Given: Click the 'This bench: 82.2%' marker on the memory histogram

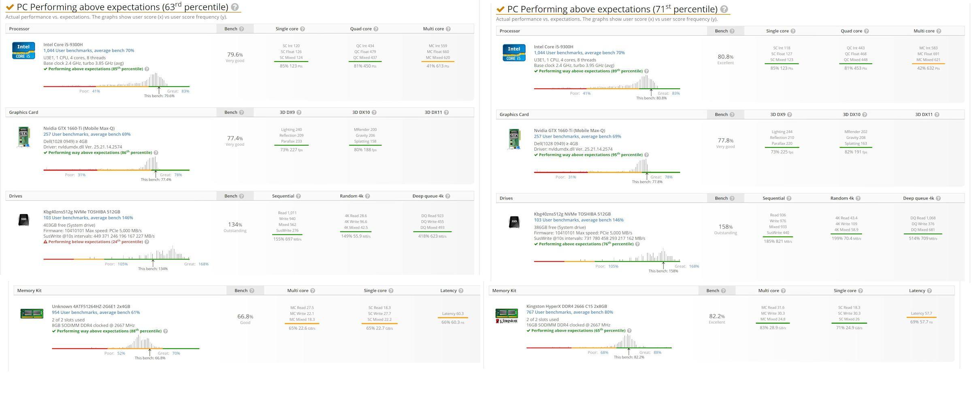Looking at the screenshot, I should pos(628,357).
